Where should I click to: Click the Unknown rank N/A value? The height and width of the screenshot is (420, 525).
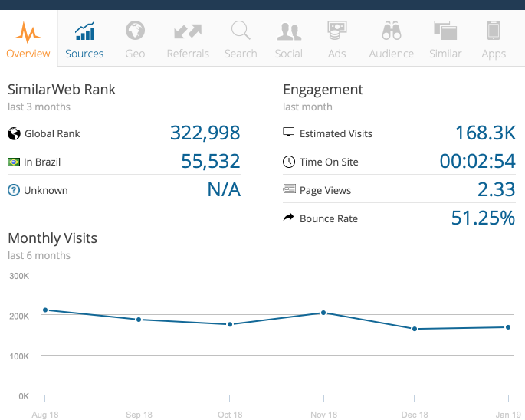tap(224, 189)
